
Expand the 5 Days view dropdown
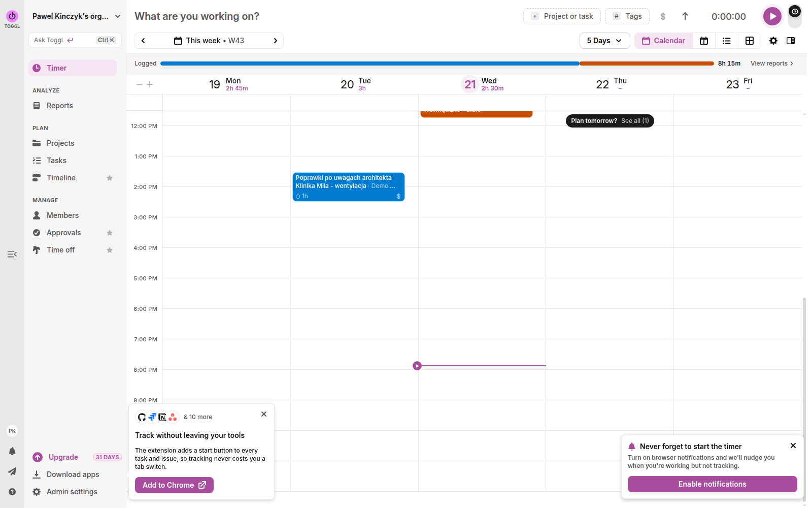click(604, 41)
